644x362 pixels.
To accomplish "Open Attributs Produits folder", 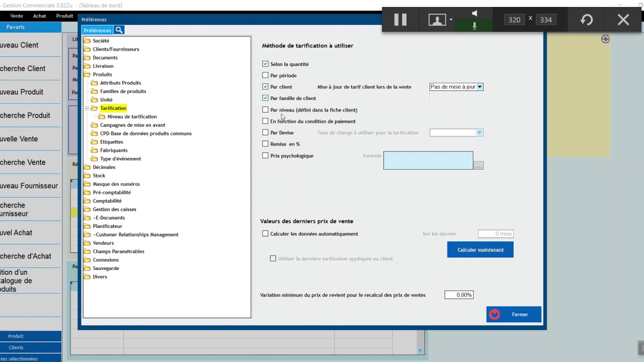I will pos(120,83).
